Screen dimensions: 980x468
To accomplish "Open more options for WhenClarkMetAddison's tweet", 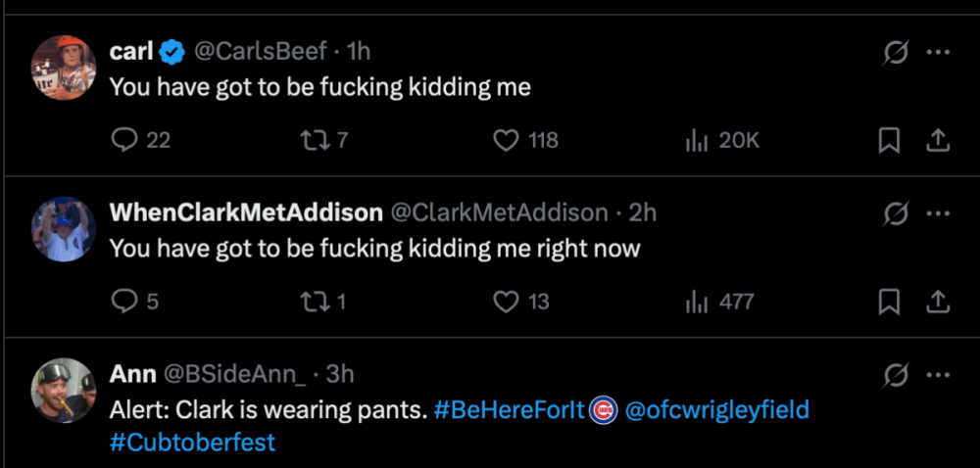I will pos(939,212).
